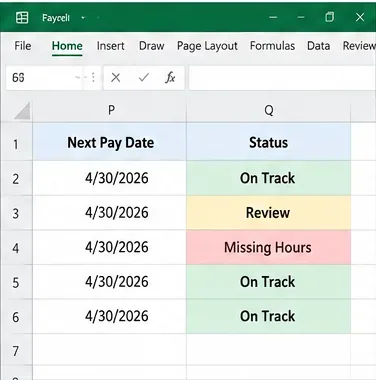Close the spreadsheet window
The image size is (376, 380).
tap(360, 17)
